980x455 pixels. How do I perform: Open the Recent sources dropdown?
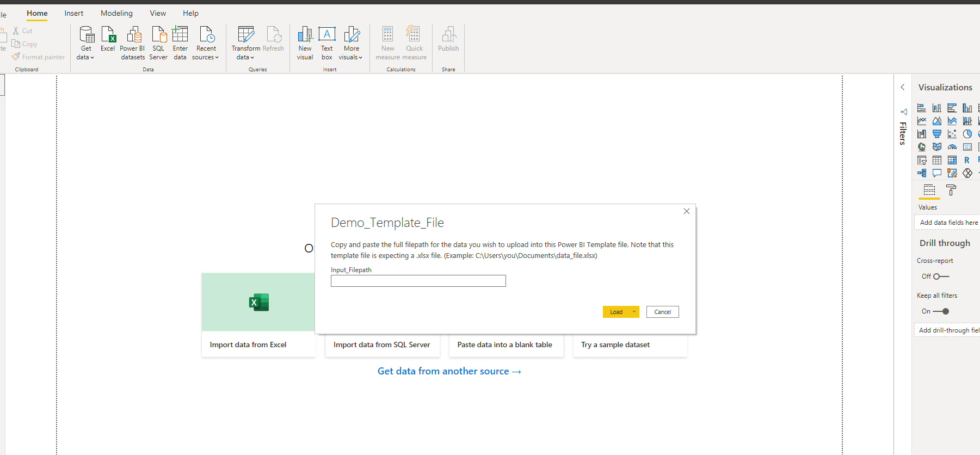(x=206, y=42)
